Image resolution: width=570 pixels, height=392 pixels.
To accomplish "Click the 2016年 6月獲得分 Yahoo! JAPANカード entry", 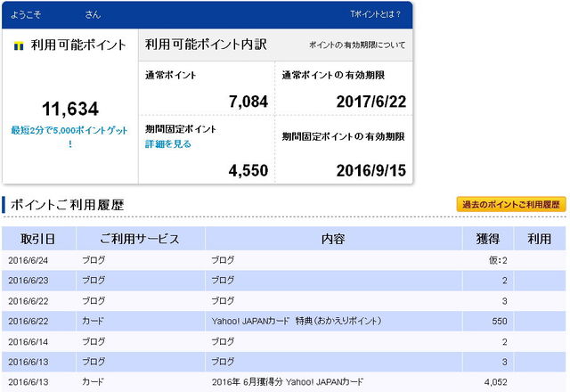I will coord(287,382).
